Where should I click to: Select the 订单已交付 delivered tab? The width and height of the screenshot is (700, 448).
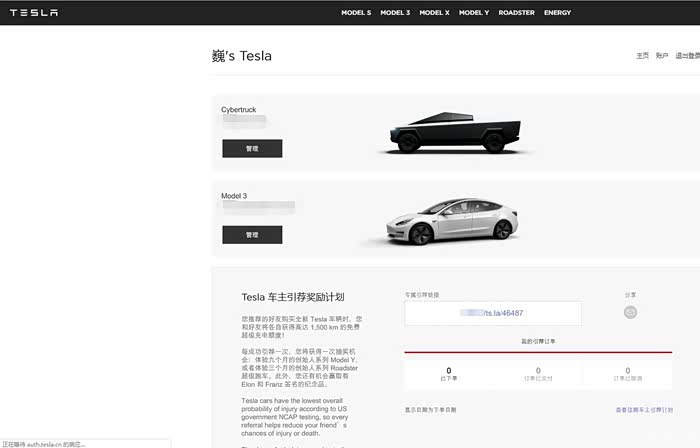click(538, 374)
